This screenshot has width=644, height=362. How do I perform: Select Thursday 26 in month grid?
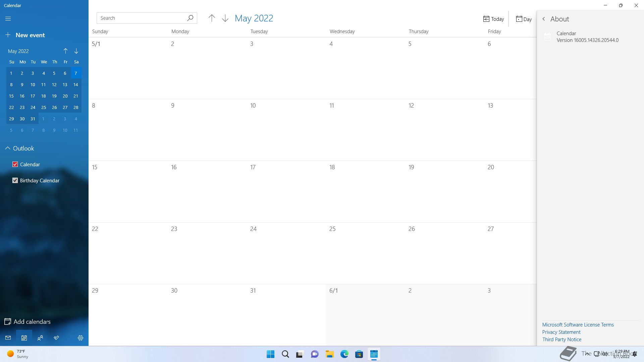(444, 253)
